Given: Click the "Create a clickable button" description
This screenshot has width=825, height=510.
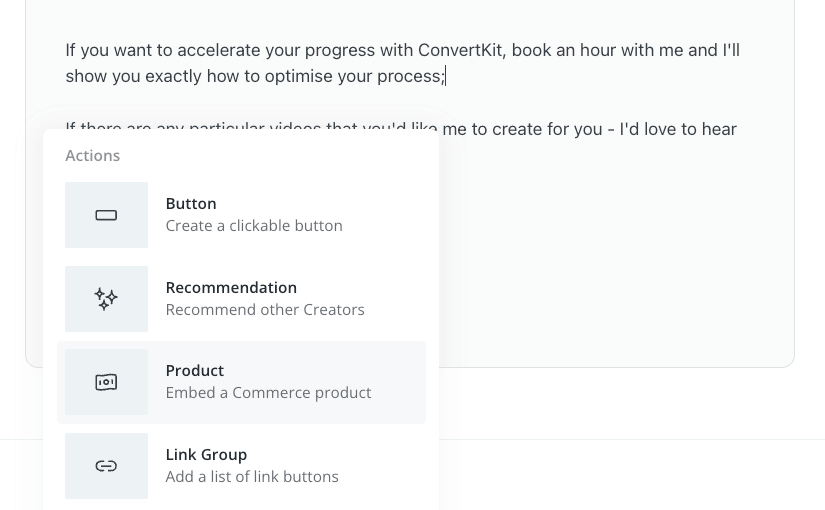Looking at the screenshot, I should (x=254, y=226).
